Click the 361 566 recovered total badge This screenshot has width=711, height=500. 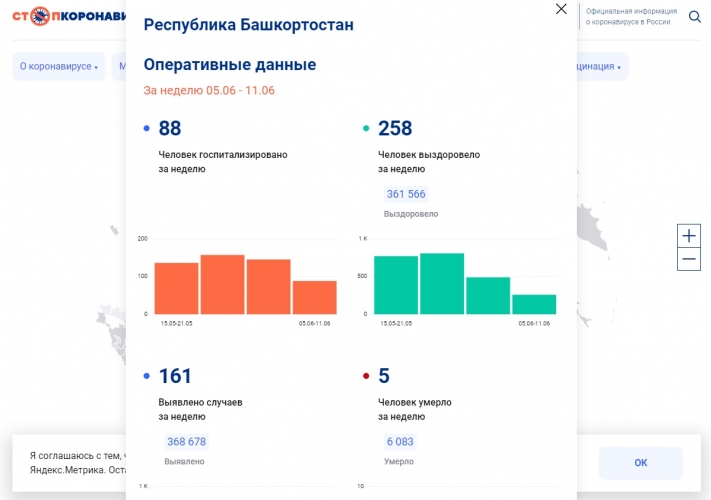tap(405, 194)
